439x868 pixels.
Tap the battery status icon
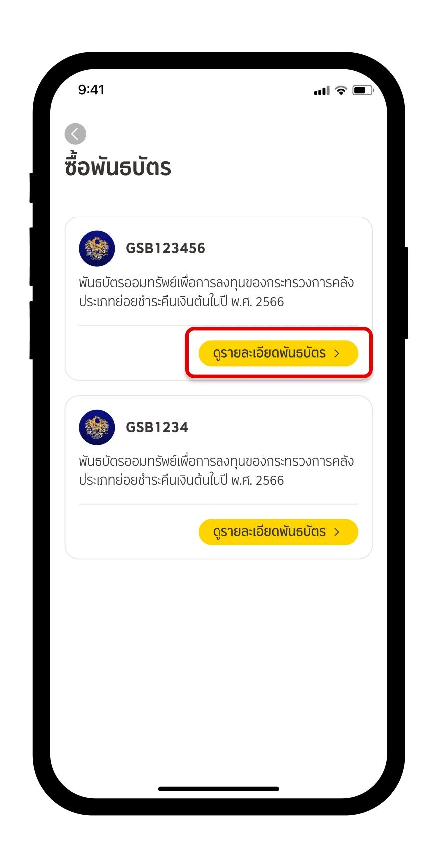tap(363, 90)
